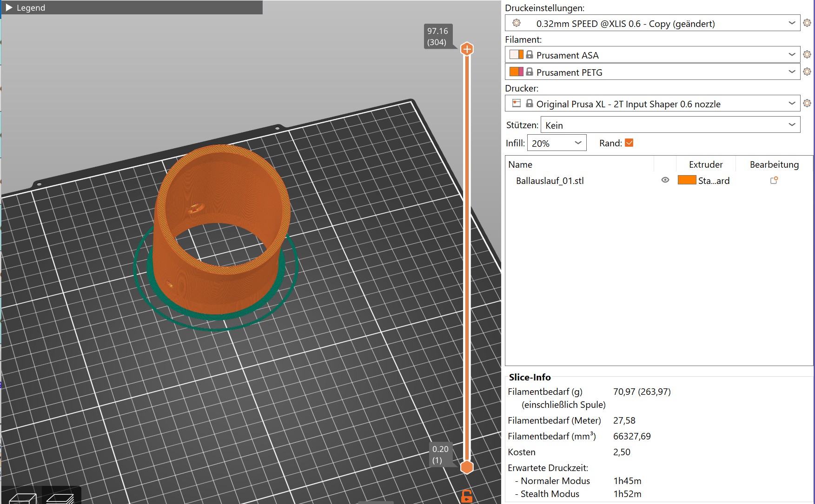The width and height of the screenshot is (815, 504).
Task: Click lock icon beside Prusament PETG
Action: point(530,72)
